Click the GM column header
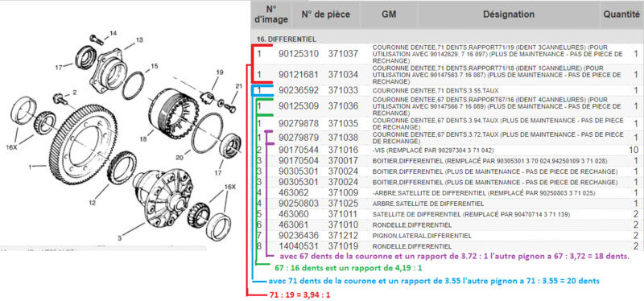The width and height of the screenshot is (644, 301). point(389,14)
